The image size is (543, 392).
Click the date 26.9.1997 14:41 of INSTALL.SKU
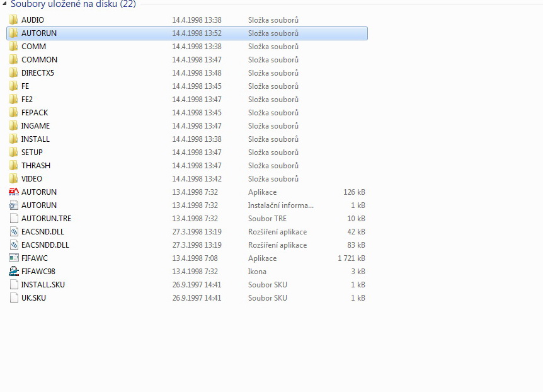click(197, 285)
